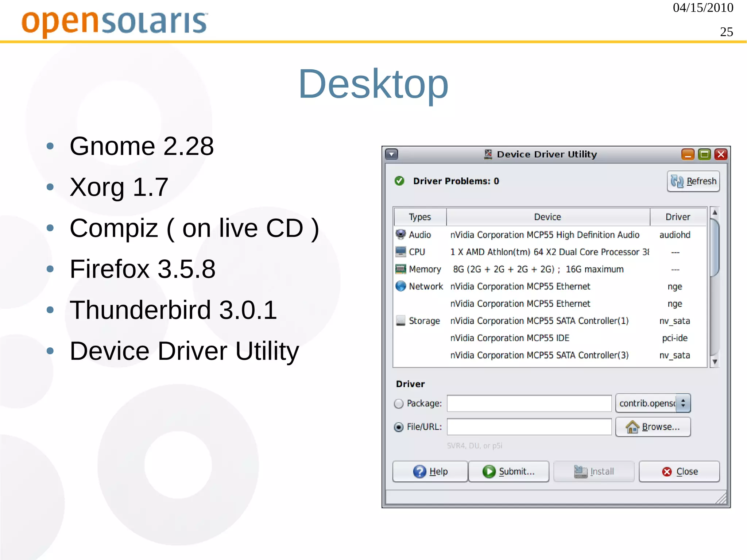Click the Network globe icon

pyautogui.click(x=401, y=286)
